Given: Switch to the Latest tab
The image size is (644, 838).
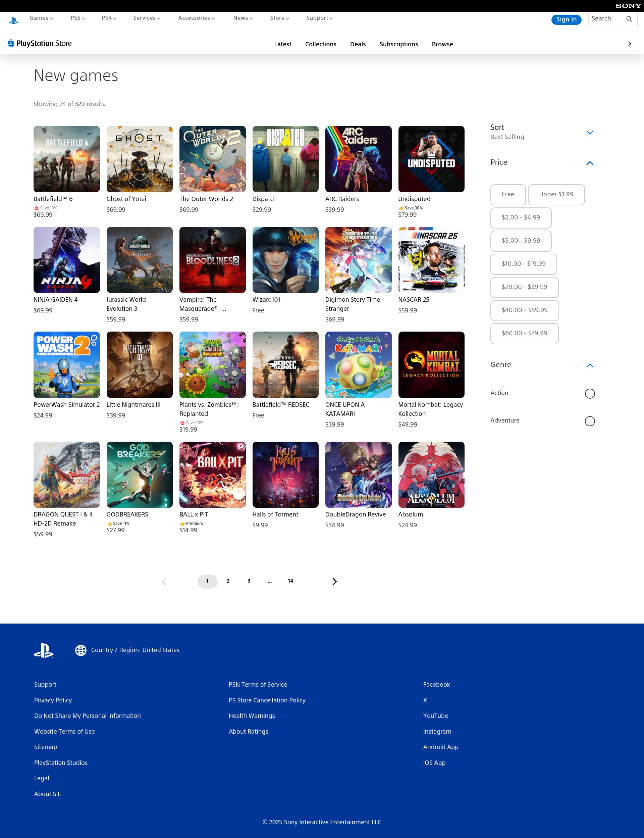Looking at the screenshot, I should (x=282, y=44).
